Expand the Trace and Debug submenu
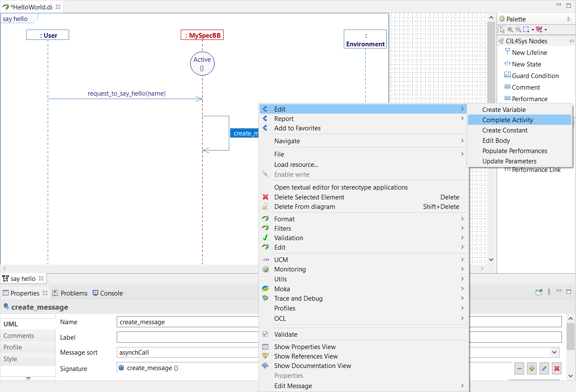The width and height of the screenshot is (576, 392). click(364, 298)
